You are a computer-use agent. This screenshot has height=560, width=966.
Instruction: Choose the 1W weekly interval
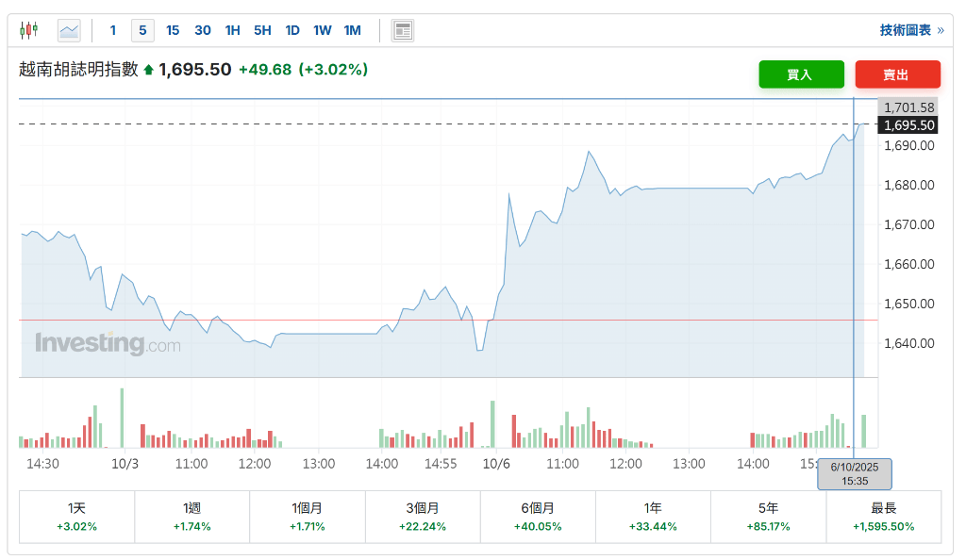[322, 29]
